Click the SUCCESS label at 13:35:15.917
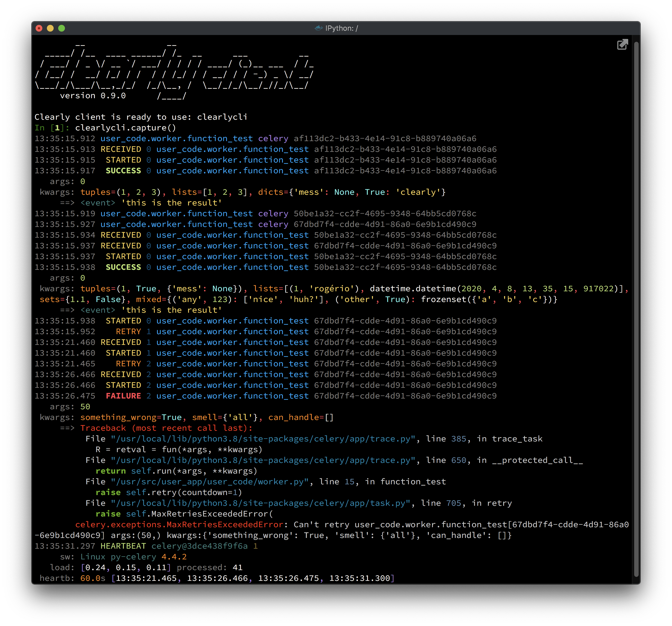This screenshot has height=626, width=672. click(x=123, y=170)
